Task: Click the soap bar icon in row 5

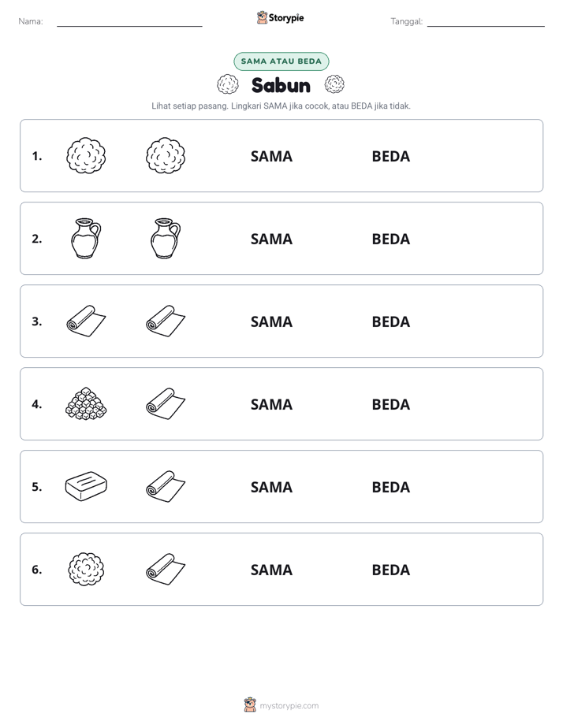Action: [86, 486]
